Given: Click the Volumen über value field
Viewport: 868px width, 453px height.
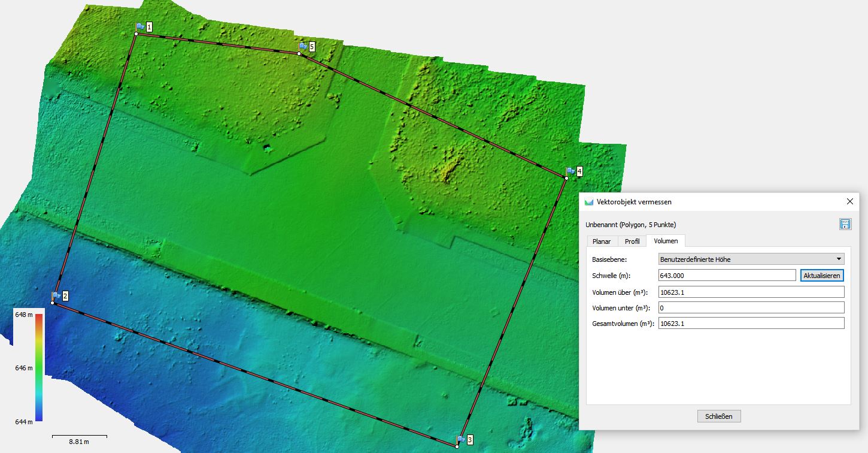Looking at the screenshot, I should tap(751, 292).
